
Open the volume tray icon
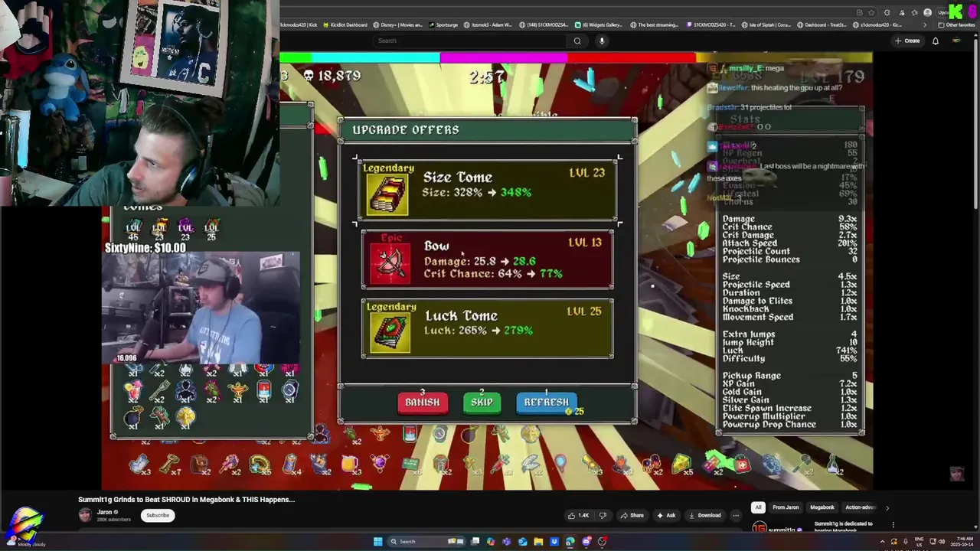pyautogui.click(x=942, y=542)
